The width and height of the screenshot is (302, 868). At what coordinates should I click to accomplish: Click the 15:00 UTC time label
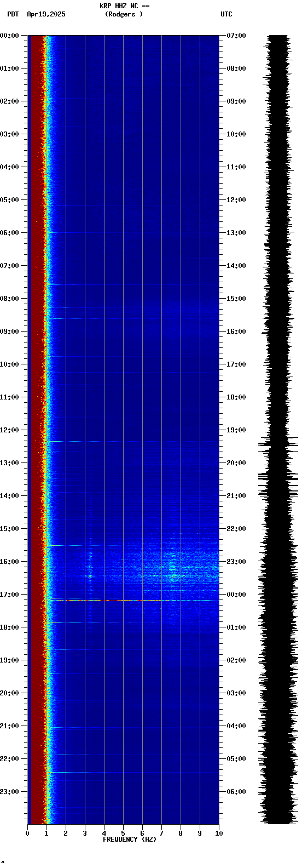(x=236, y=299)
